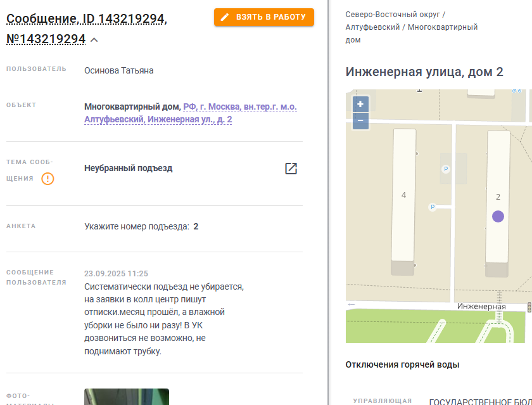Image resolution: width=532 pixels, height=405 pixels.
Task: Open the message topic in a new window
Action: 291,169
